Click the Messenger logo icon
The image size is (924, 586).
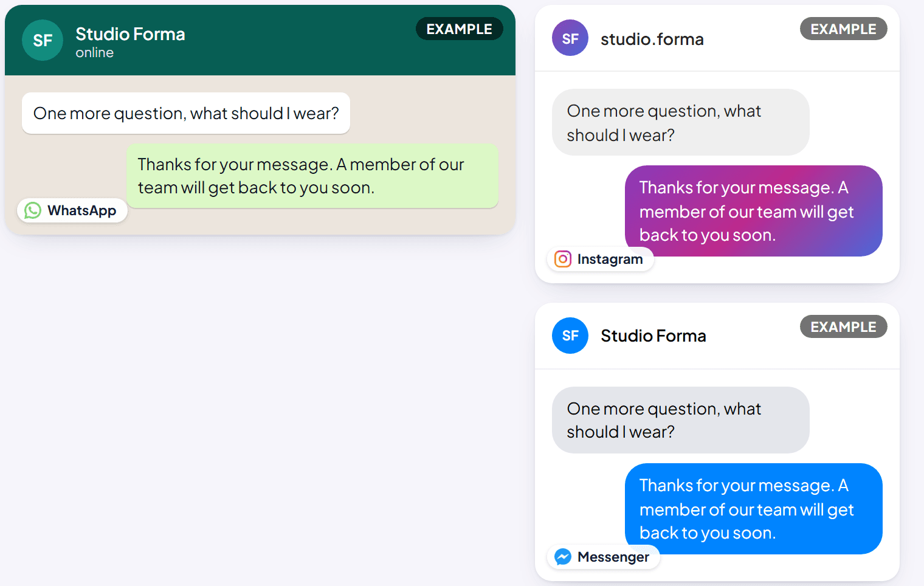click(x=563, y=557)
